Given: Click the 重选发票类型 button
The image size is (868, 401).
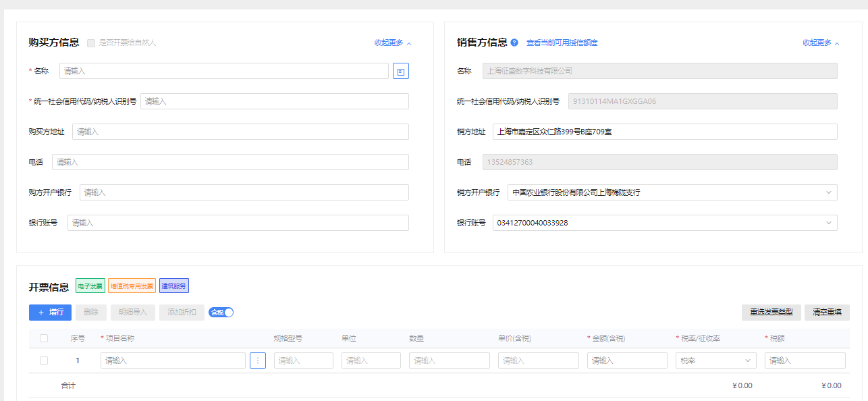Looking at the screenshot, I should (x=771, y=313).
